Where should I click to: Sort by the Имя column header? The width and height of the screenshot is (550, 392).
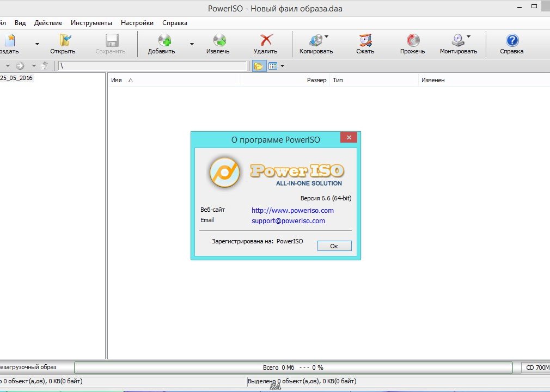click(174, 80)
